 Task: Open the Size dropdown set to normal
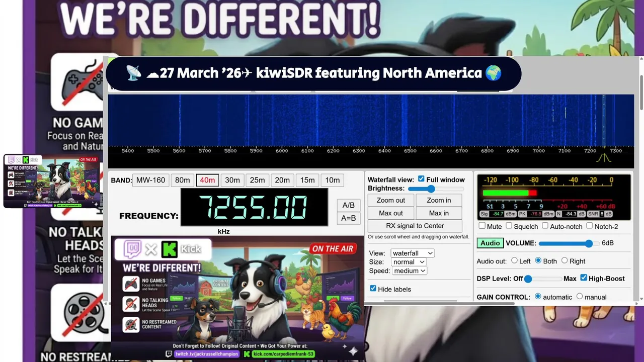409,262
